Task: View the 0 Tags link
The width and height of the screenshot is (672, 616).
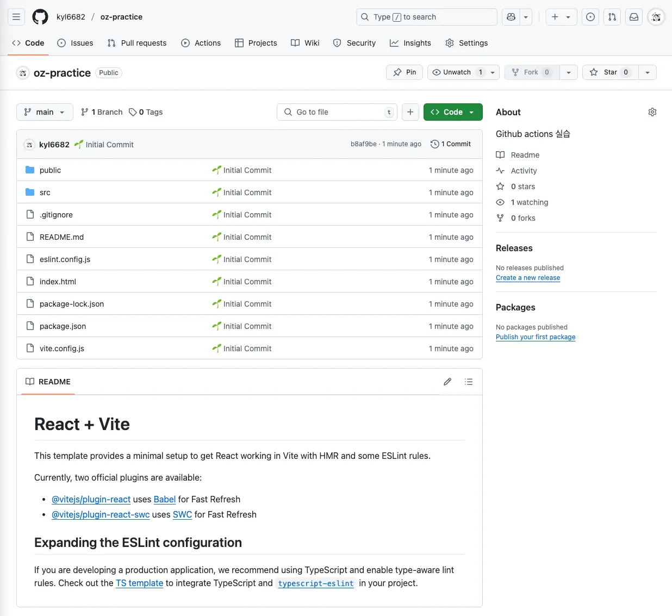Action: (146, 112)
